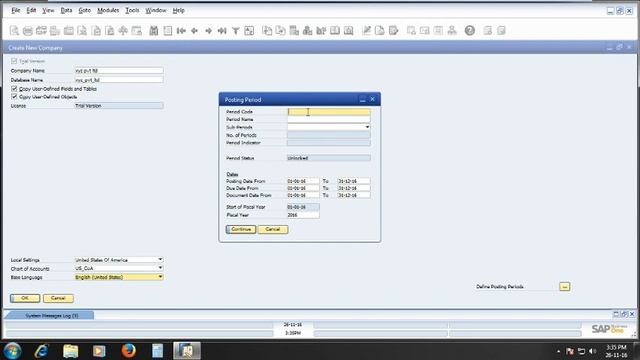
Task: Export to Word via toolbar icon
Action: point(96,31)
